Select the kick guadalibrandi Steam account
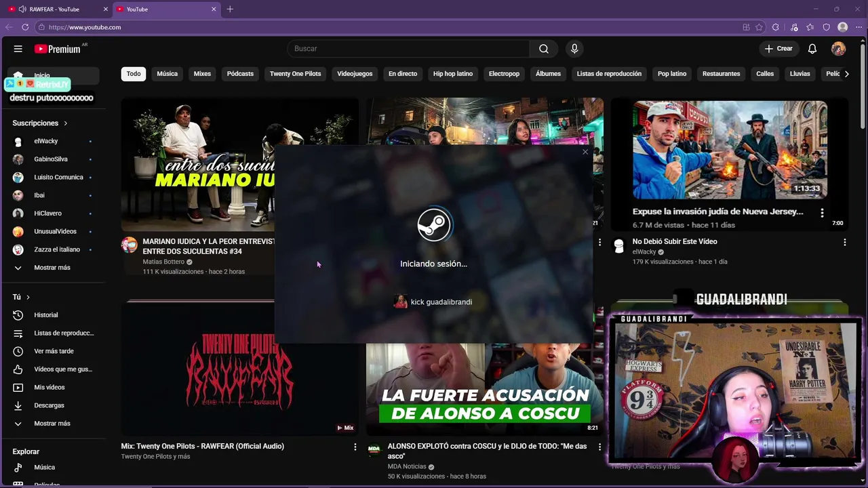Viewport: 868px width, 488px height. (x=433, y=302)
